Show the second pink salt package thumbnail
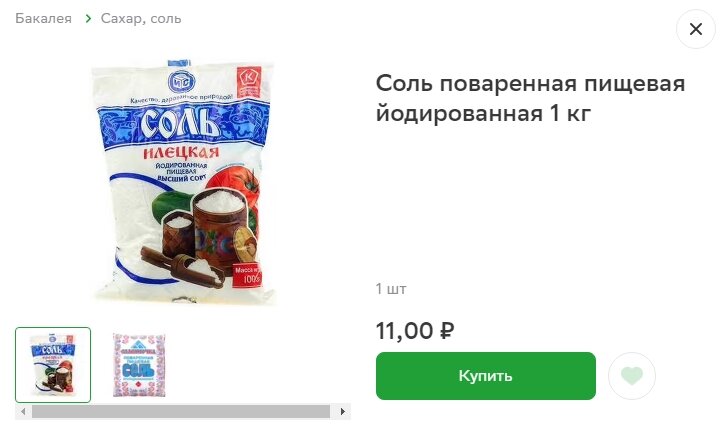 click(139, 365)
